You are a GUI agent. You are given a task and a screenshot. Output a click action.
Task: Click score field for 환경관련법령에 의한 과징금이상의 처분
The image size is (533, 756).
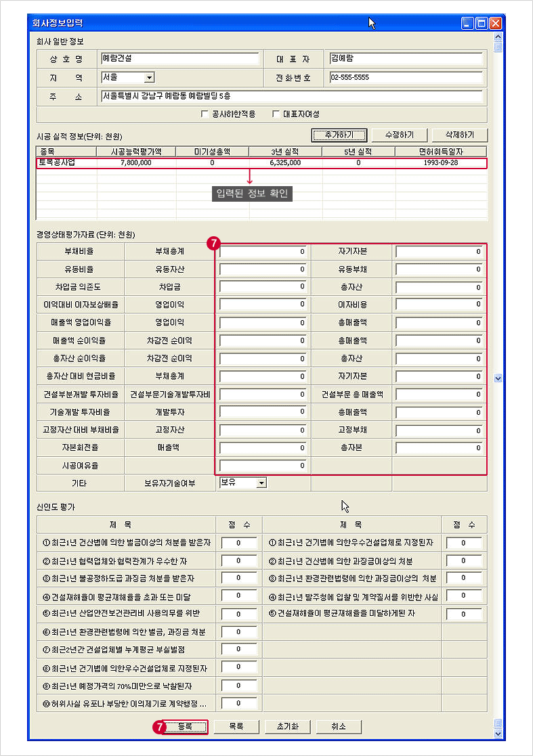pos(464,578)
